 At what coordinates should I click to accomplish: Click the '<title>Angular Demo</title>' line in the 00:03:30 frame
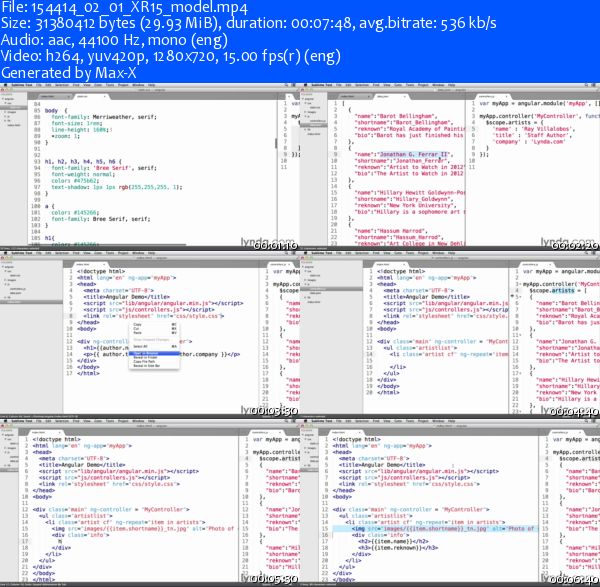(x=126, y=297)
